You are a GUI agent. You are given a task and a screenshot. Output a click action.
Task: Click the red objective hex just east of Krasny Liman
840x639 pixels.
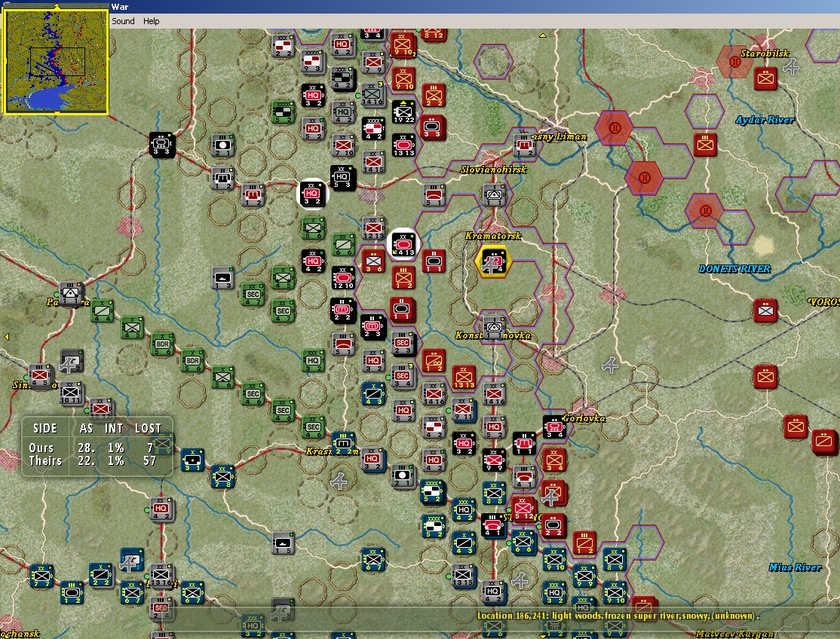(615, 128)
